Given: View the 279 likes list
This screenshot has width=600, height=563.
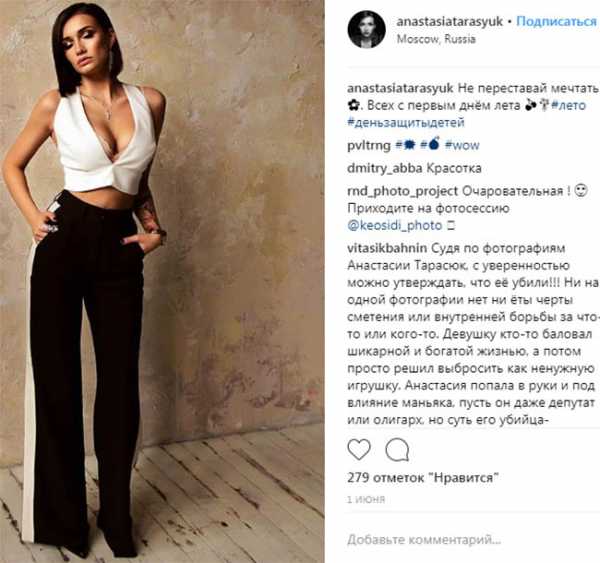Looking at the screenshot, I should (423, 478).
